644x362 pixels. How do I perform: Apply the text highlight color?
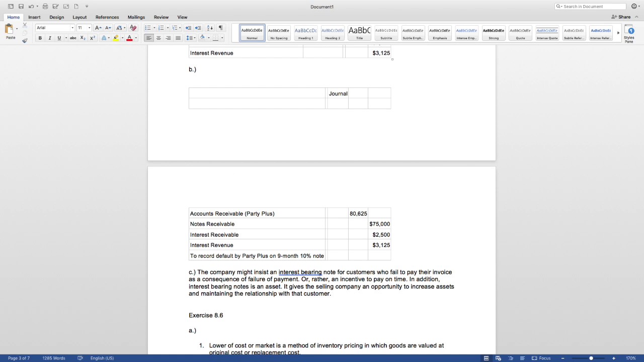coord(116,38)
